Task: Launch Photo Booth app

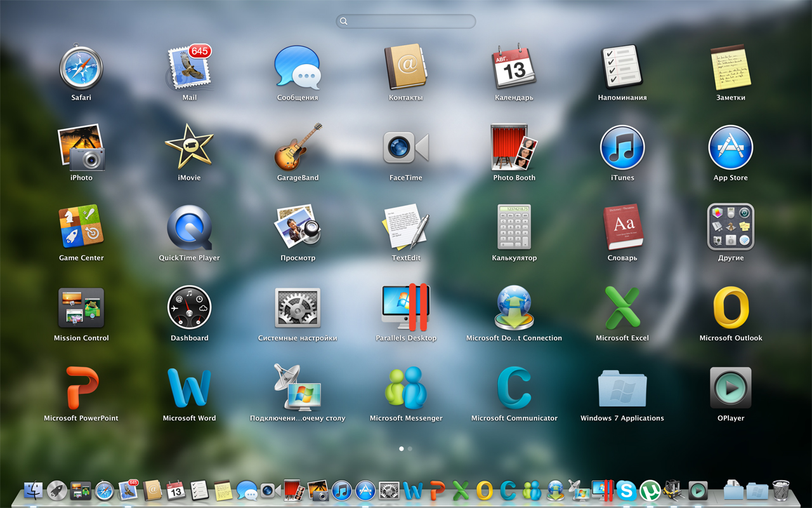Action: click(x=514, y=148)
